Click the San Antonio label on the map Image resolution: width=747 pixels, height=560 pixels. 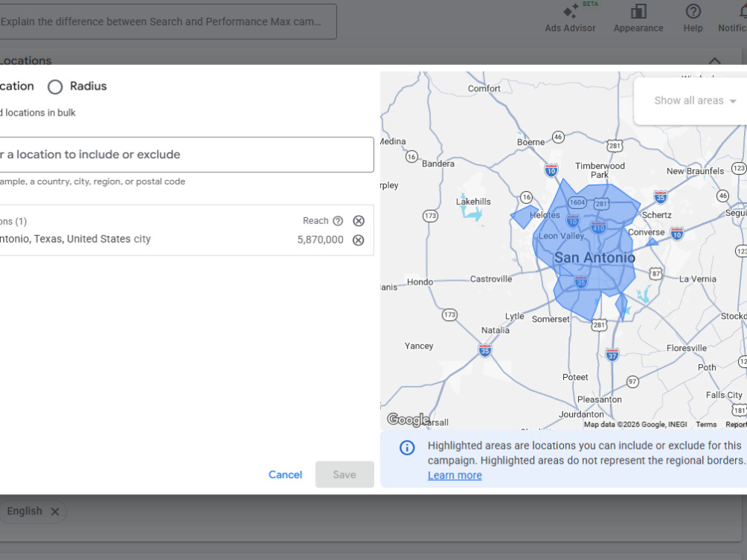point(595,258)
